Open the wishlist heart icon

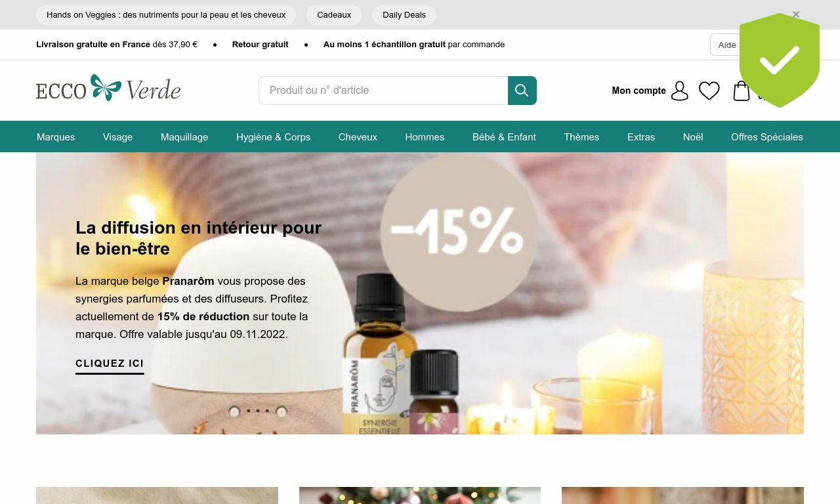[709, 91]
